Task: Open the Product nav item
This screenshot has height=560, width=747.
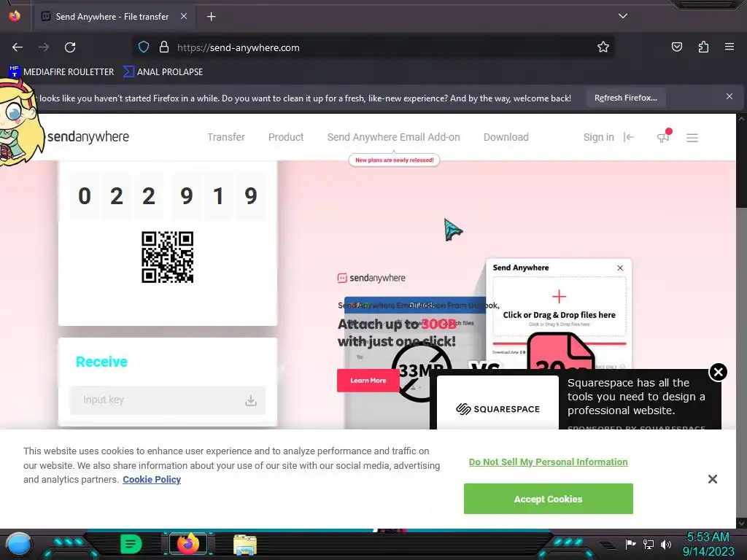Action: coord(286,137)
